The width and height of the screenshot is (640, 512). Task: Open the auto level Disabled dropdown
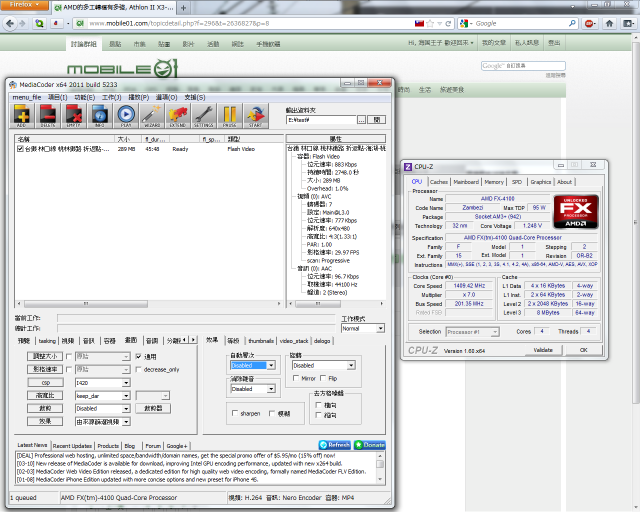(253, 365)
